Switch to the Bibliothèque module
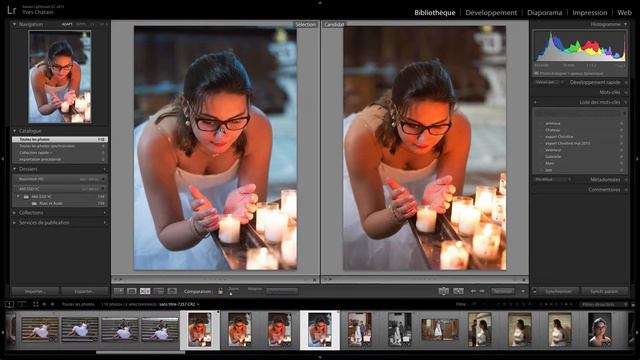The height and width of the screenshot is (360, 640). point(435,13)
